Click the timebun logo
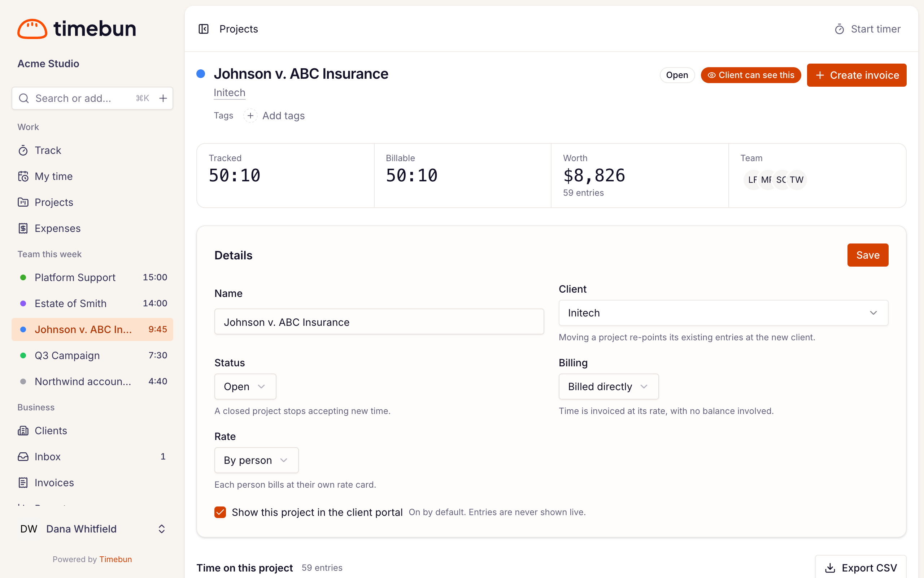924x578 pixels. (77, 29)
